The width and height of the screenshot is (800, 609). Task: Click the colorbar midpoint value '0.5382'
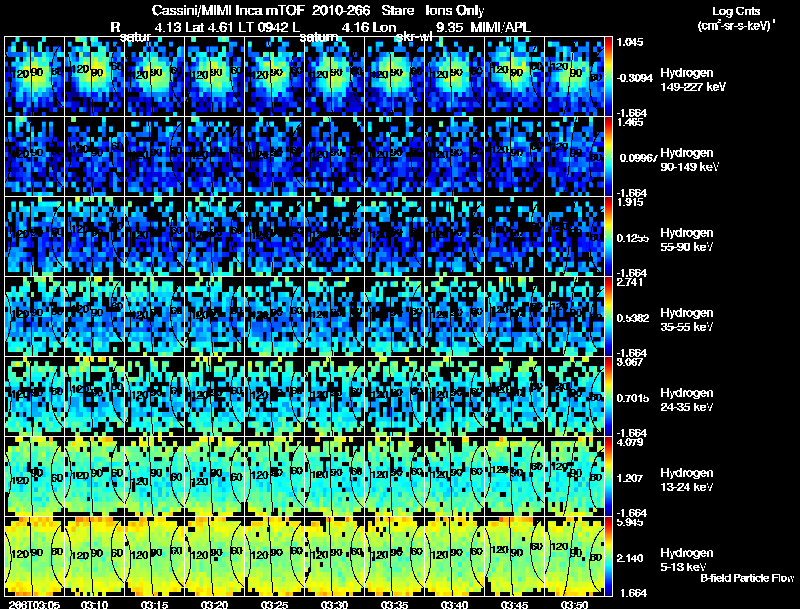click(x=634, y=318)
